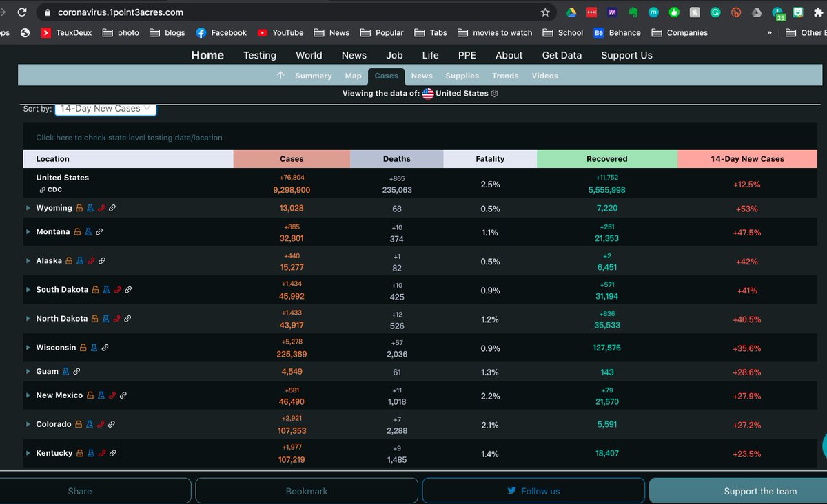Show more bookmarks with the double chevron
Image resolution: width=827 pixels, height=504 pixels.
click(x=769, y=32)
